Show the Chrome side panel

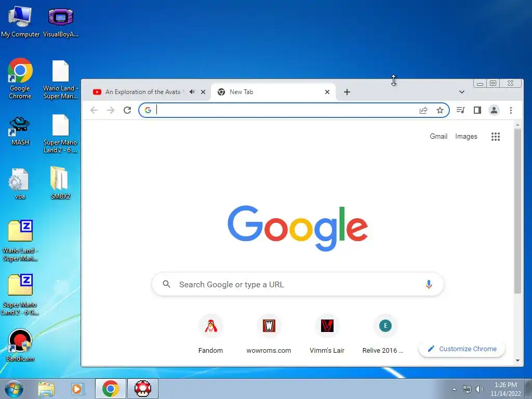[477, 110]
